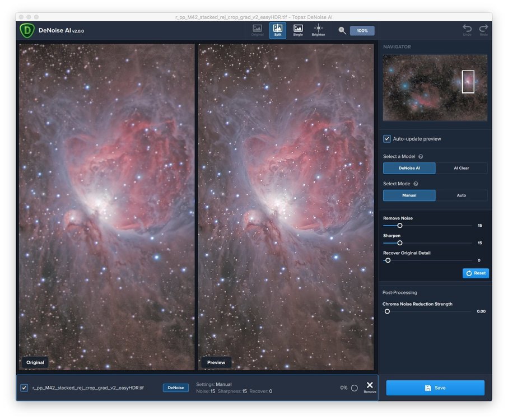
Task: Click the Sharpen slider handle
Action: click(x=400, y=243)
